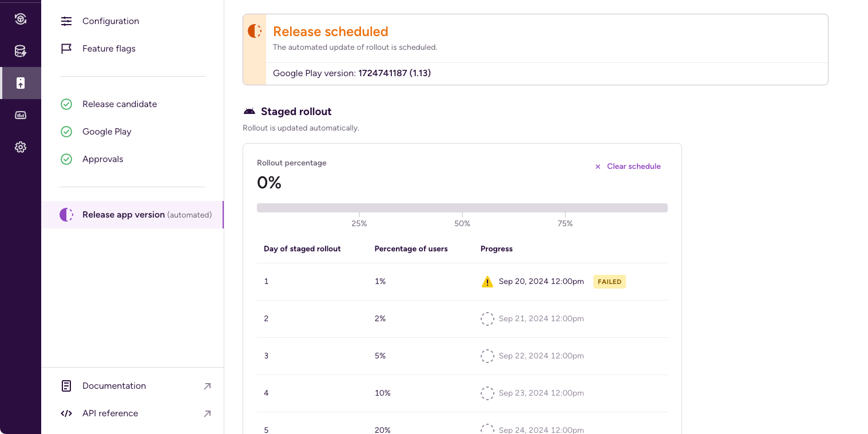This screenshot has height=434, width=868.
Task: Click the database icon in left rail
Action: coord(21,52)
